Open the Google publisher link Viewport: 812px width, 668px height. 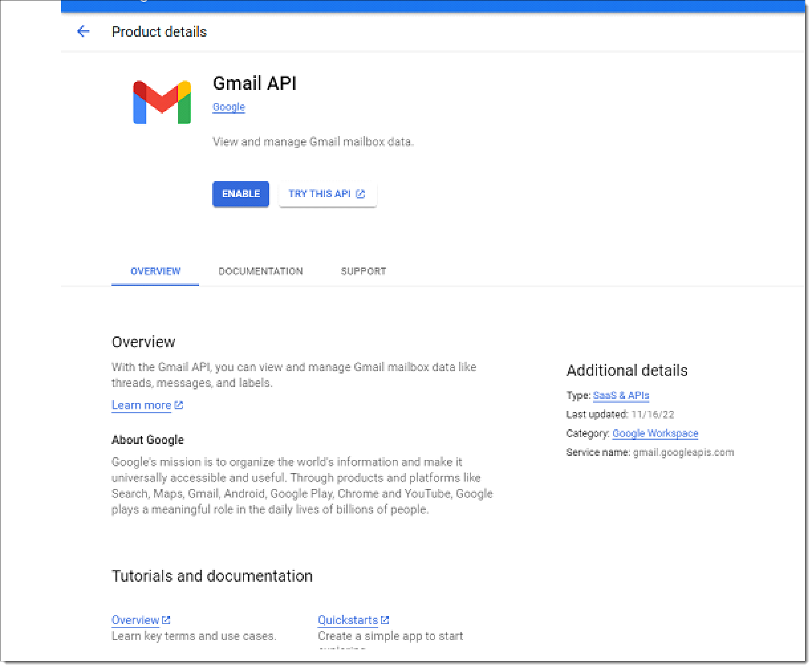click(x=229, y=107)
